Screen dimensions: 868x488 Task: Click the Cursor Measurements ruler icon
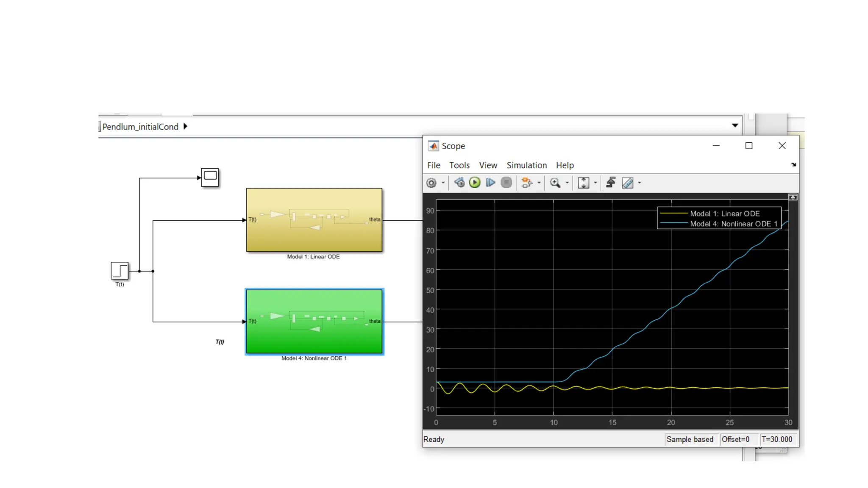click(628, 183)
